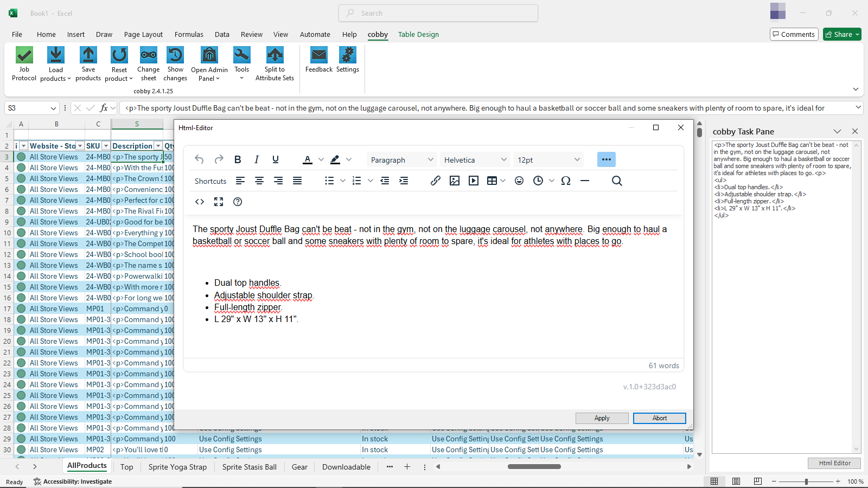This screenshot has width=868, height=488.
Task: Switch to the Sprite Yoga Strap sheet
Action: tap(177, 467)
